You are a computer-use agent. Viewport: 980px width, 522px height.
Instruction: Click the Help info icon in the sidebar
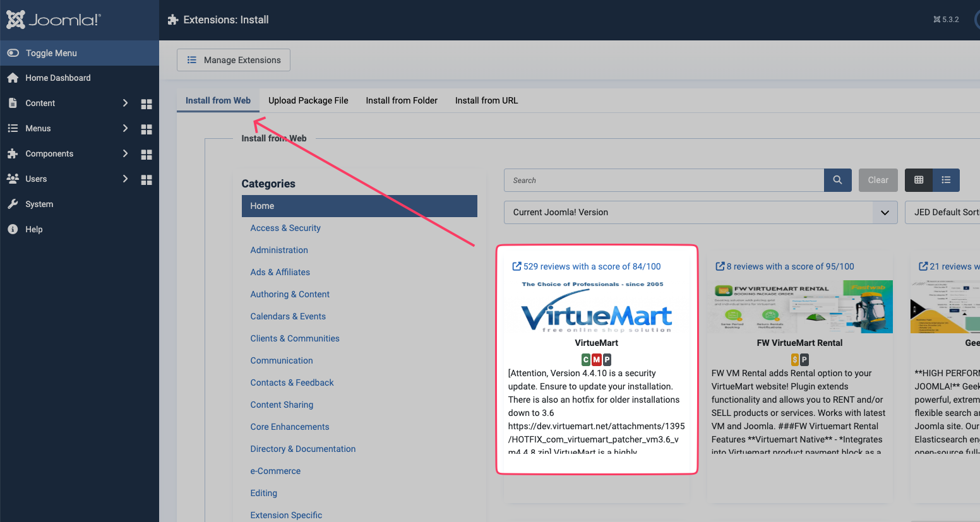13,229
